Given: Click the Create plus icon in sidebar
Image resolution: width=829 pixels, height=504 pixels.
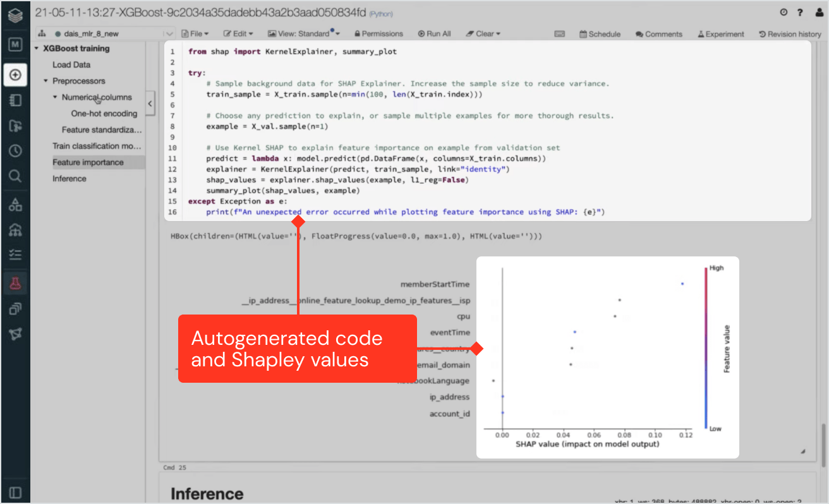Looking at the screenshot, I should tap(16, 75).
